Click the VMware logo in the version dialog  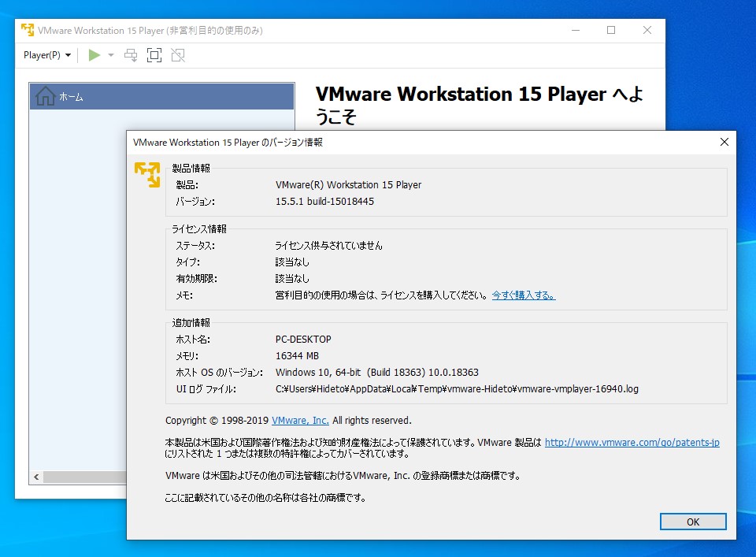tap(146, 175)
